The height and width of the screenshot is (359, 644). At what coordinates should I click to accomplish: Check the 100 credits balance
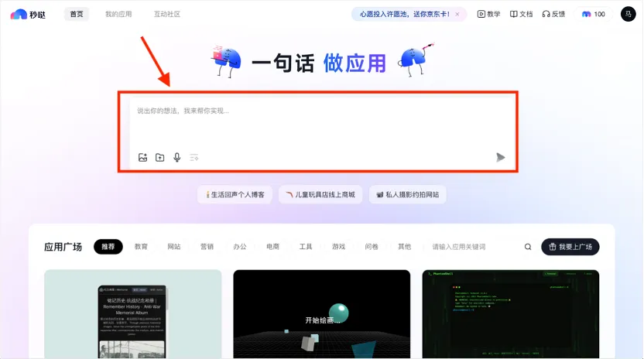[594, 14]
